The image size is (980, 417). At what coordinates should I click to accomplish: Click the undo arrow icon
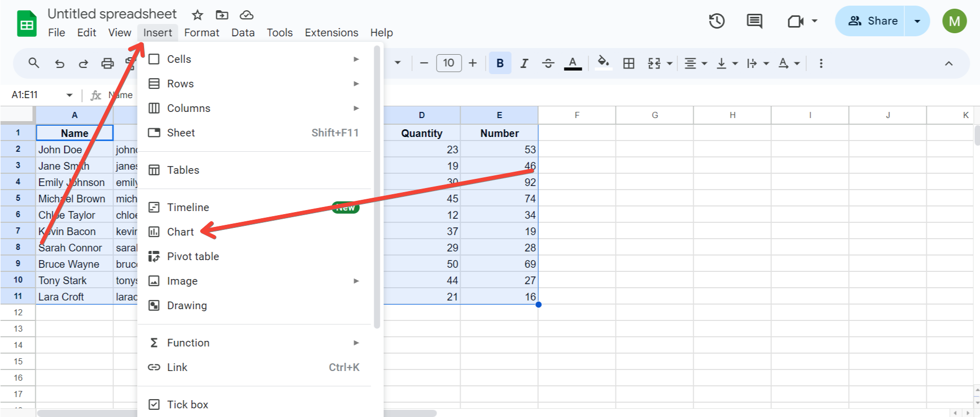(x=60, y=63)
